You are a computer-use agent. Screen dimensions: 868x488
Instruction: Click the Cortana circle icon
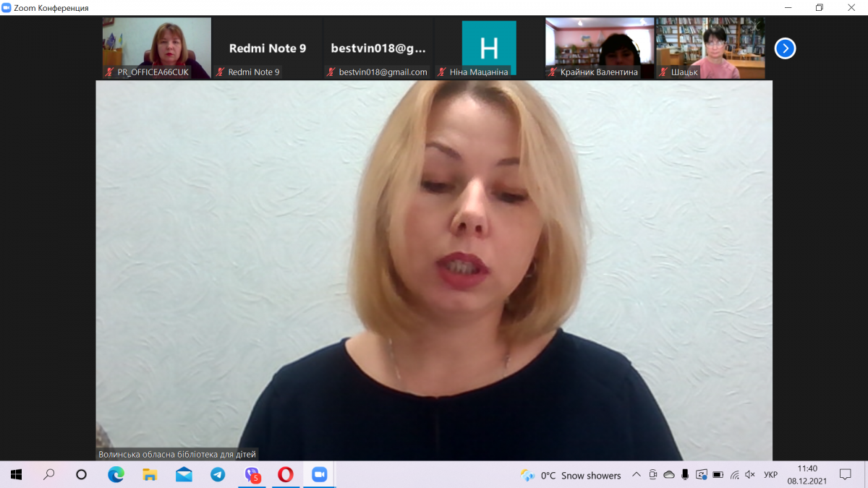pyautogui.click(x=81, y=475)
